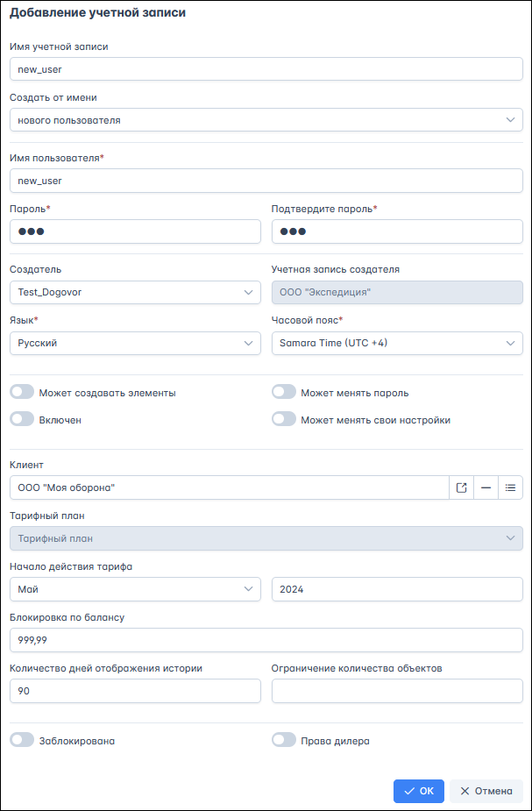The height and width of the screenshot is (811, 532).
Task: Clear the Клиент field with minus icon
Action: coord(486,487)
